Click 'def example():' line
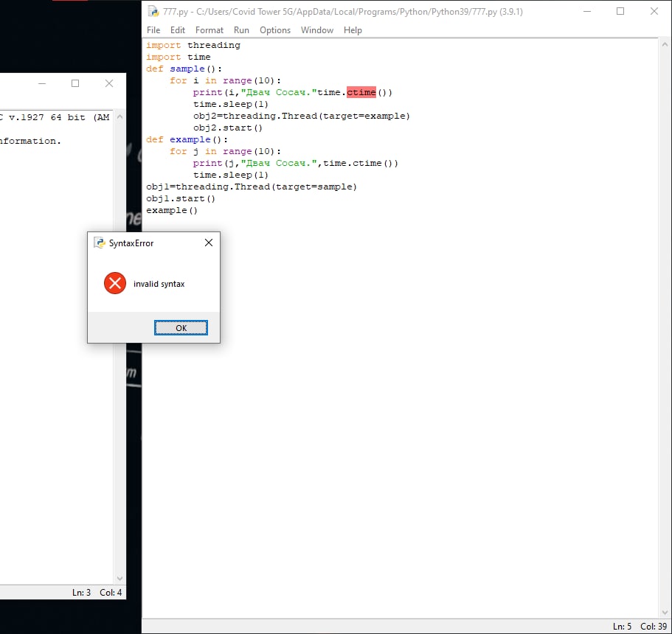Viewport: 672px width, 634px height. 187,139
